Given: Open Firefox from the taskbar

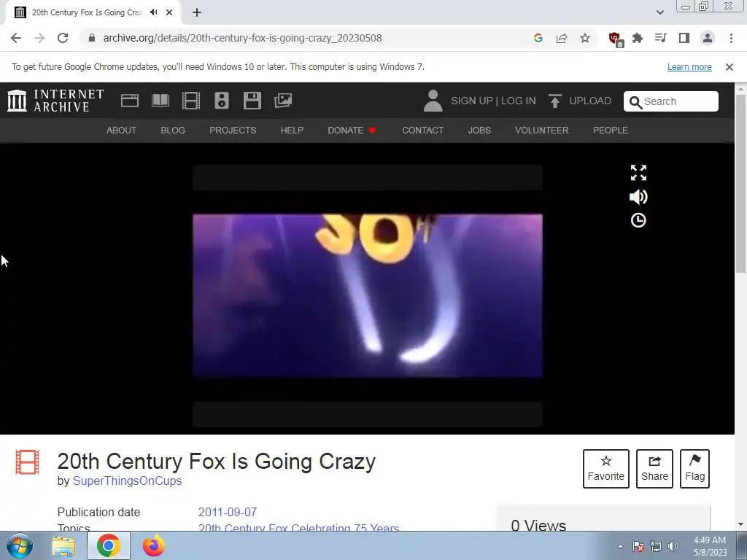Looking at the screenshot, I should click(154, 545).
